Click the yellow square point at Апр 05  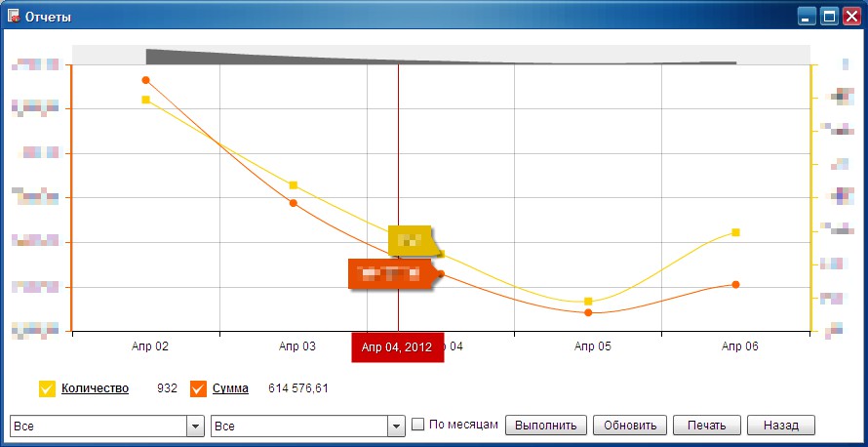coord(588,302)
